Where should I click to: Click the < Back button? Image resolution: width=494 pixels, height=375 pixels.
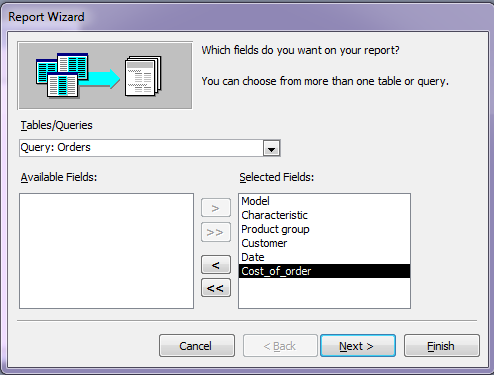point(280,346)
